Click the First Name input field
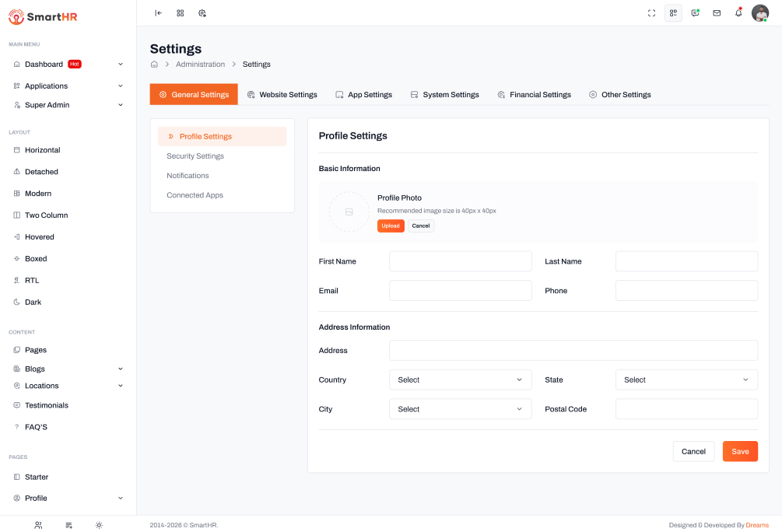 click(460, 262)
